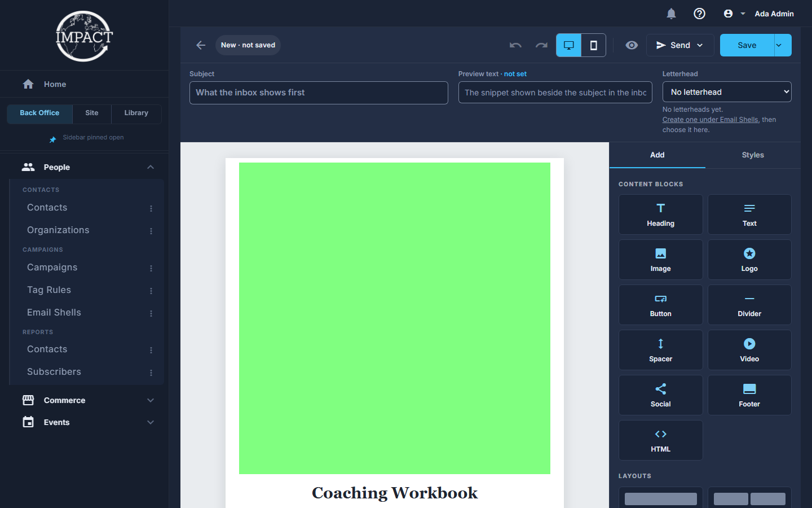The image size is (812, 508).
Task: Add a Video content block
Action: click(749, 350)
